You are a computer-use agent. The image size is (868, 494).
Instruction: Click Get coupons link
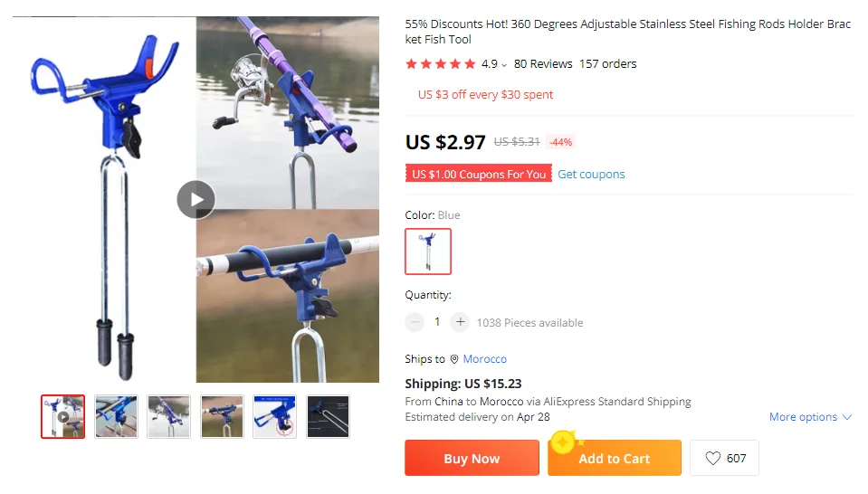coord(591,175)
